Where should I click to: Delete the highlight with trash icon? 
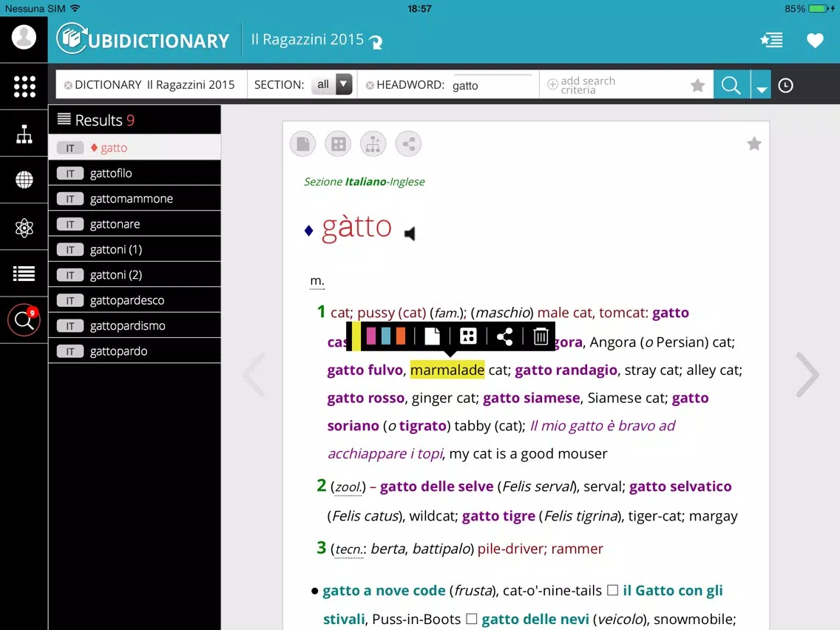click(x=541, y=336)
